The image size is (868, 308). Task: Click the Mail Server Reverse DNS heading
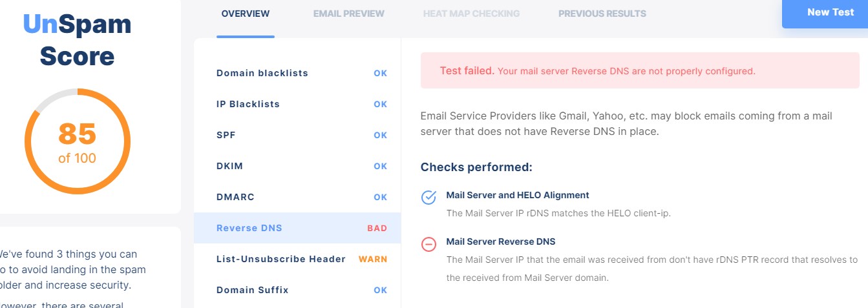(x=501, y=242)
